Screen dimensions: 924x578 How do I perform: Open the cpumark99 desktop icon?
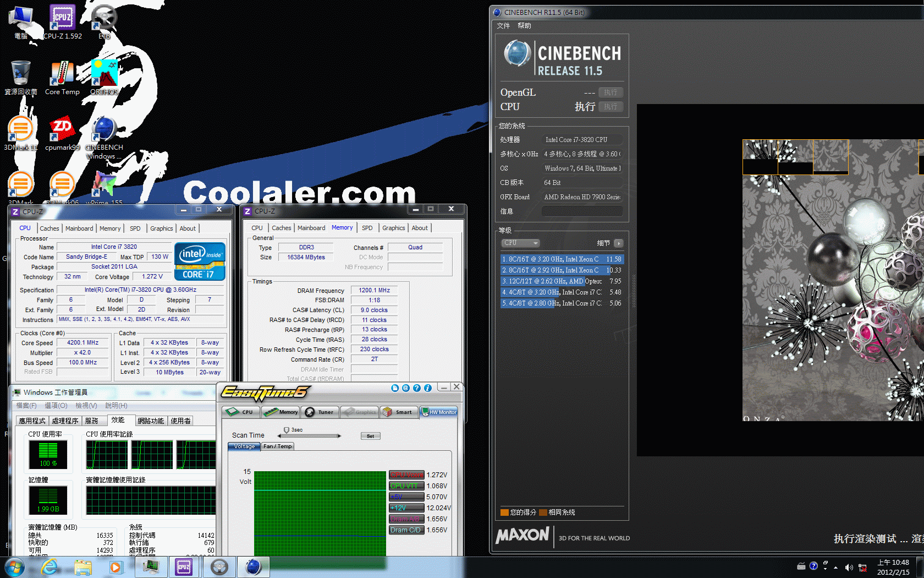coord(62,134)
